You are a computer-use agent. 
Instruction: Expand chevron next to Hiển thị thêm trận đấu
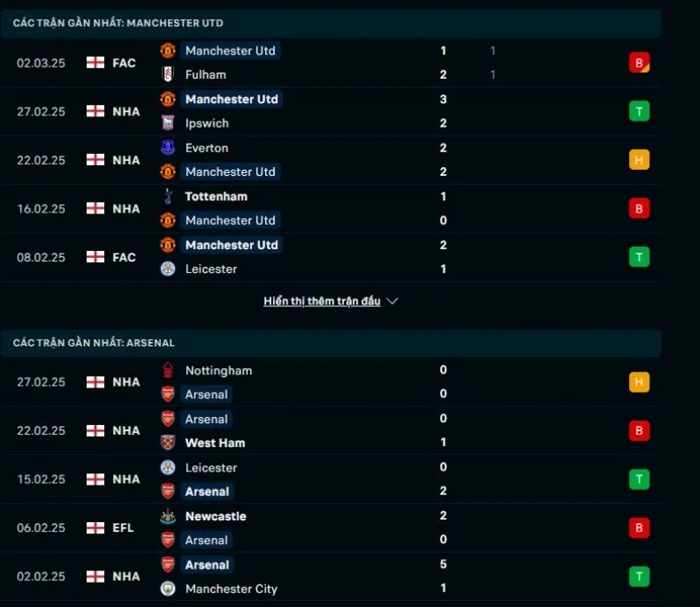392,301
